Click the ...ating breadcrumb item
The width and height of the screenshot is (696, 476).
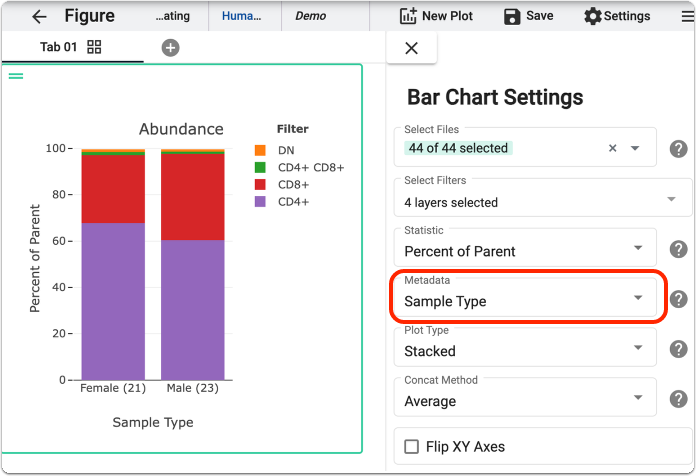pyautogui.click(x=173, y=16)
